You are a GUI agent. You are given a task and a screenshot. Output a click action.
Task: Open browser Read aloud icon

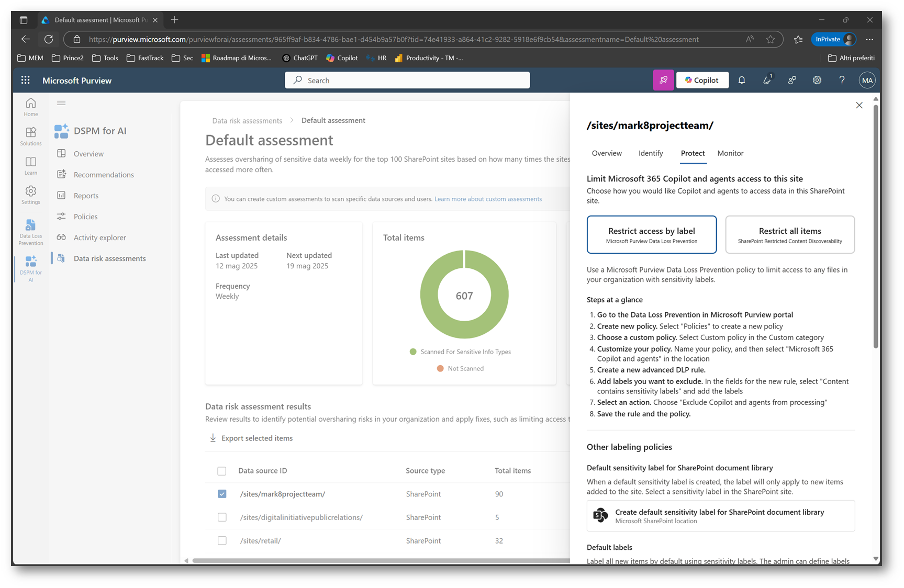(750, 39)
